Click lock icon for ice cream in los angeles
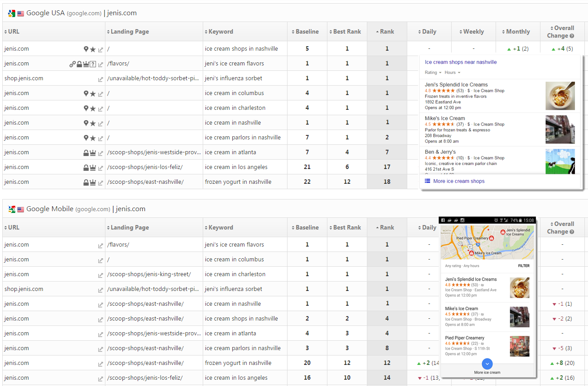The width and height of the screenshot is (588, 386). click(x=86, y=167)
